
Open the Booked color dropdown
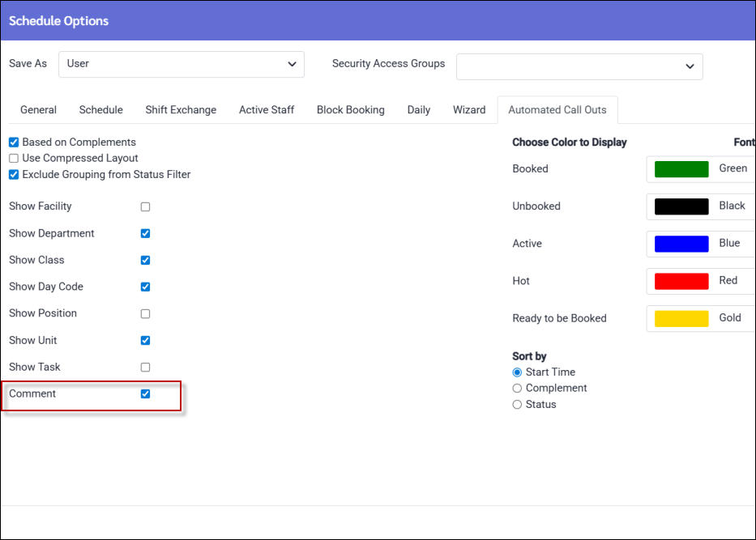pos(701,169)
